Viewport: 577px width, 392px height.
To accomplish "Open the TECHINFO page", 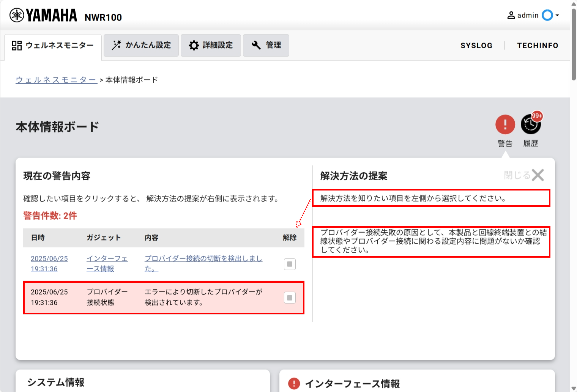I will point(538,45).
